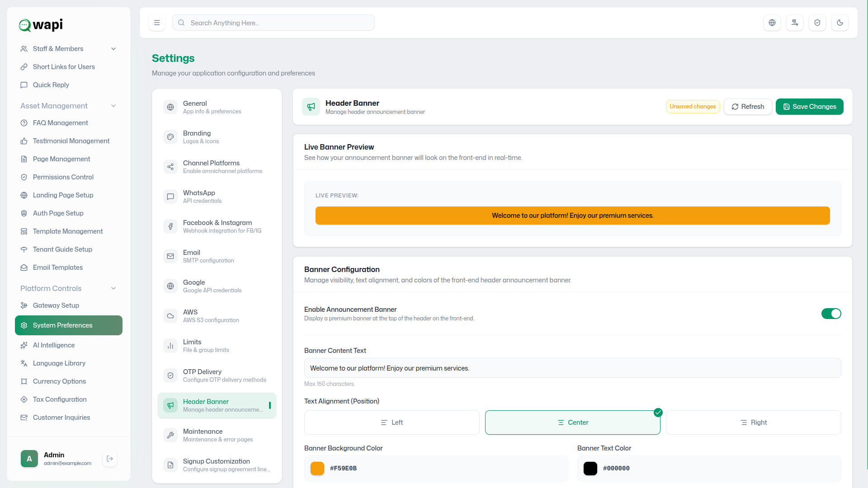Select Right text alignment option
The width and height of the screenshot is (868, 488).
pos(753,422)
